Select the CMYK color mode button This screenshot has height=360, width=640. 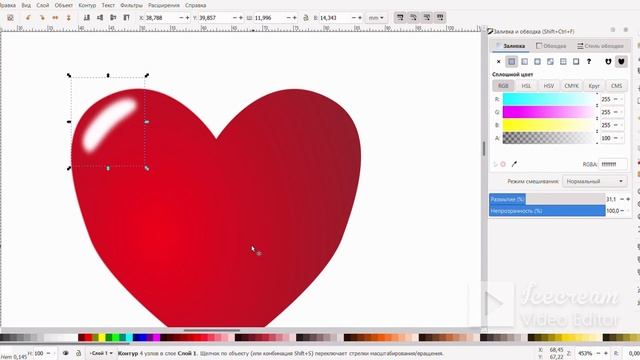pyautogui.click(x=571, y=86)
